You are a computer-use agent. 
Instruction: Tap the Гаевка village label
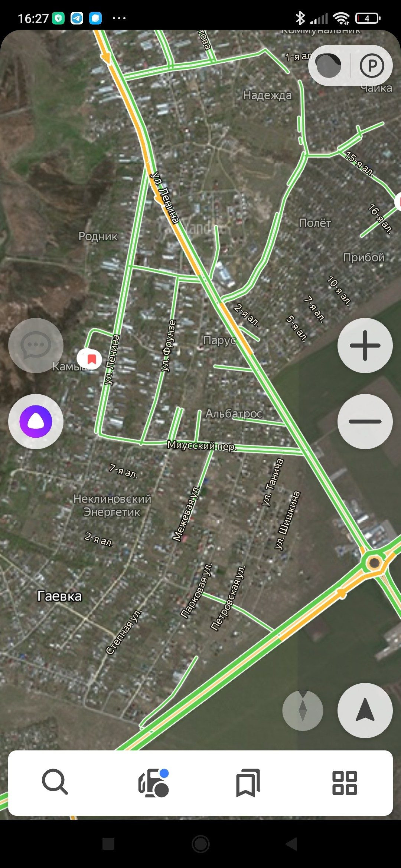click(59, 596)
